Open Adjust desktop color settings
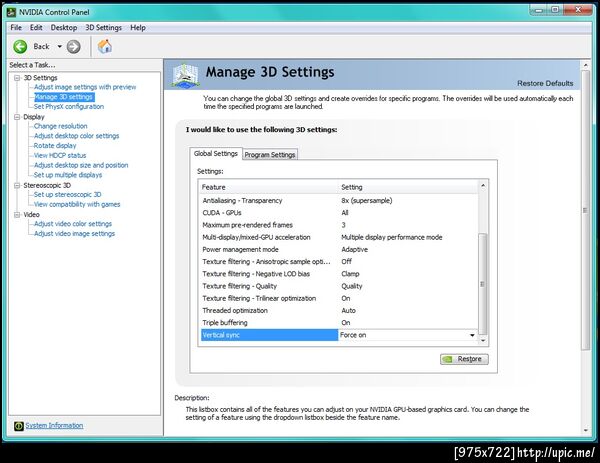The width and height of the screenshot is (600, 463). click(77, 136)
